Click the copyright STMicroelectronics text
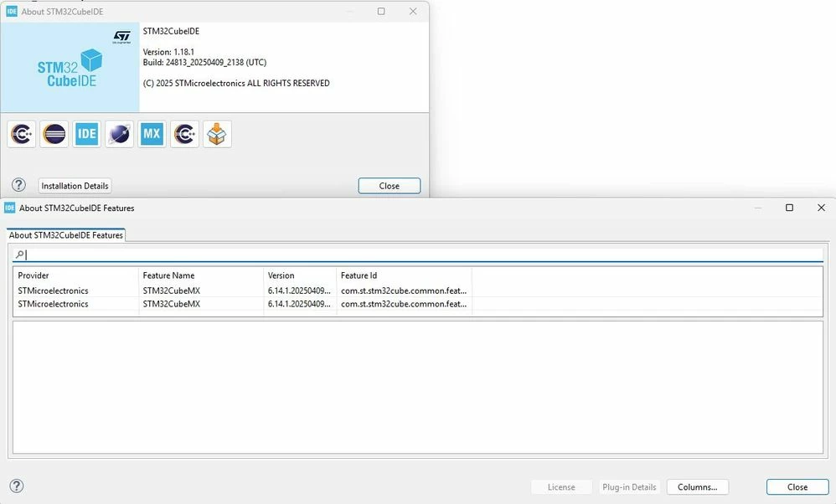 [236, 83]
